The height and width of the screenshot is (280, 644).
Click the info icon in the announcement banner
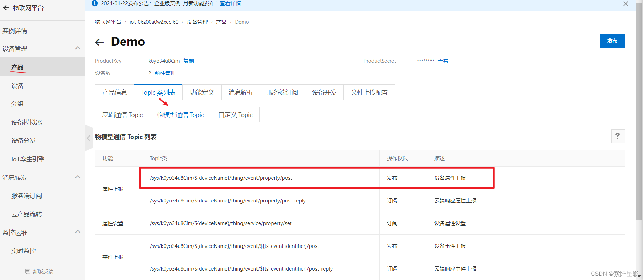(94, 3)
